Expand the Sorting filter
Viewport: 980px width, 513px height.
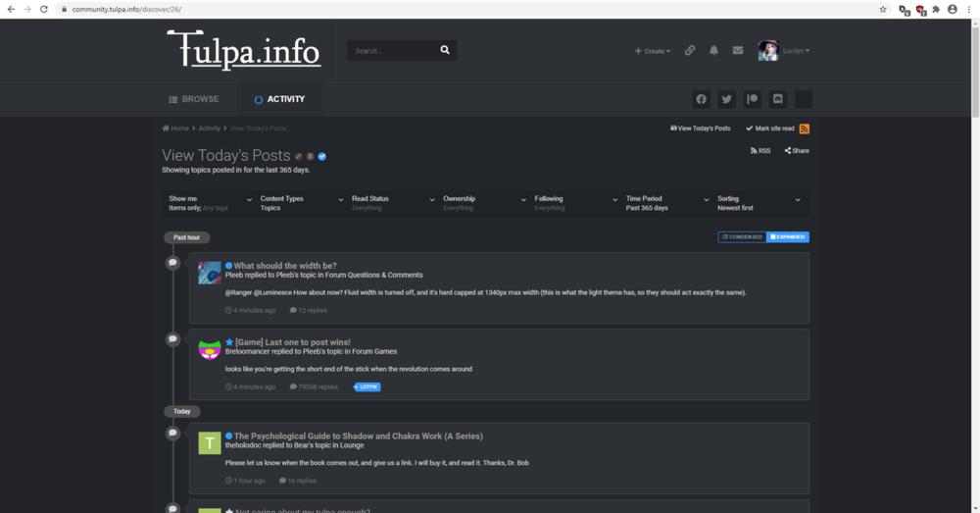pyautogui.click(x=758, y=203)
